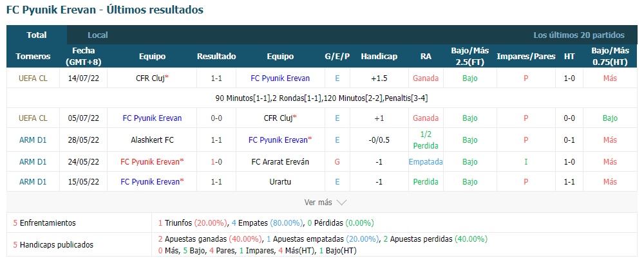Image resolution: width=644 pixels, height=263 pixels.
Task: Open the 0-0 result on 05/07/22
Action: (x=216, y=118)
